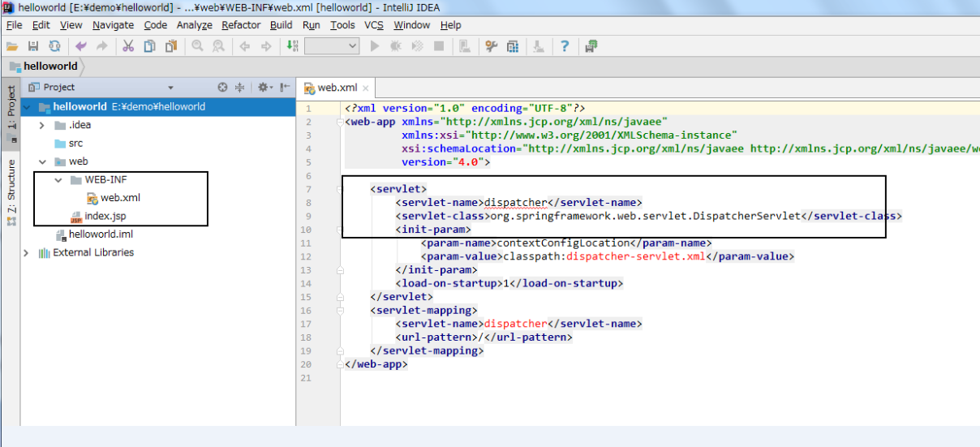Screen dimensions: 980x447
Task: Toggle the Z: Structure side tool window
Action: [x=11, y=193]
